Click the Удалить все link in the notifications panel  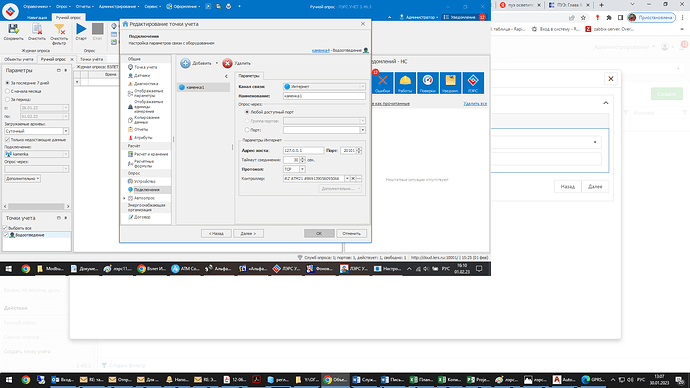[475, 104]
